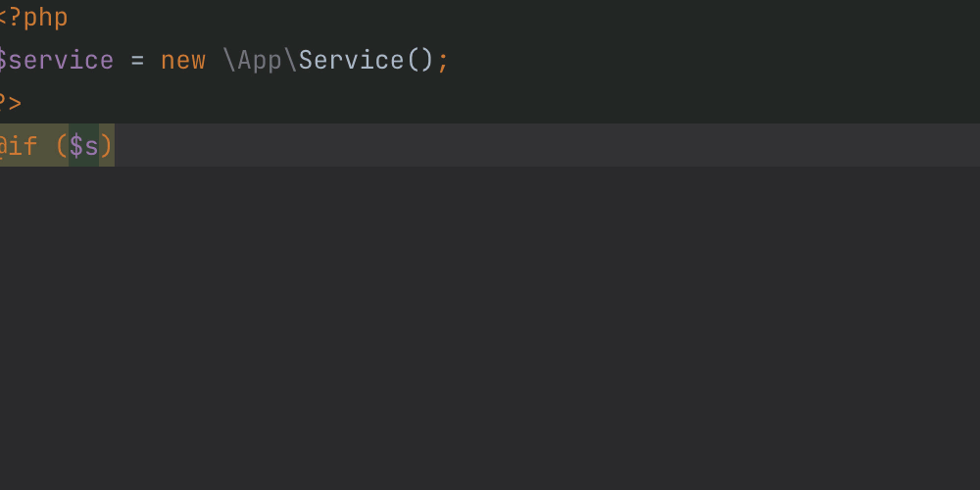980x490 pixels.
Task: Click the empty editor area below the code
Action: click(x=490, y=328)
